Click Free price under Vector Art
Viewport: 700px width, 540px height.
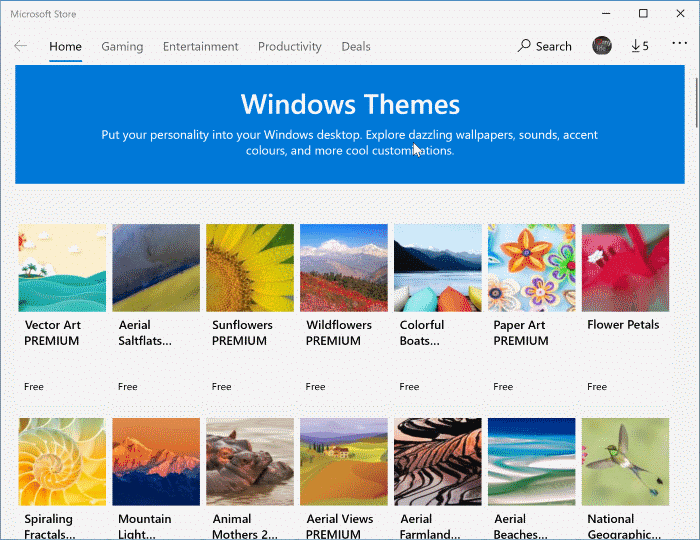click(34, 386)
